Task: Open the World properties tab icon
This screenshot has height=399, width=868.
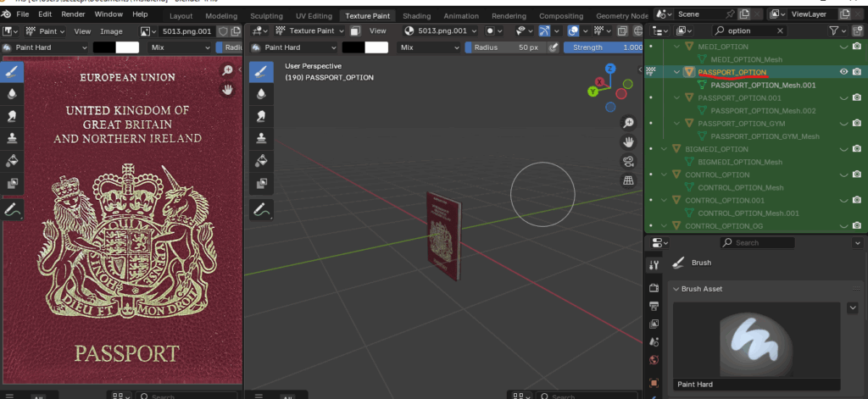Action: [x=654, y=360]
